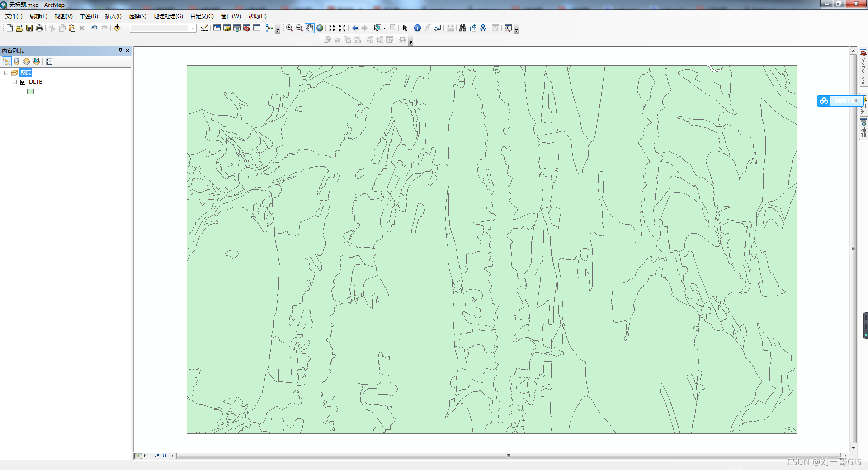Screen dimensions: 868x470
Task: Click the Add Data button
Action: (x=117, y=28)
